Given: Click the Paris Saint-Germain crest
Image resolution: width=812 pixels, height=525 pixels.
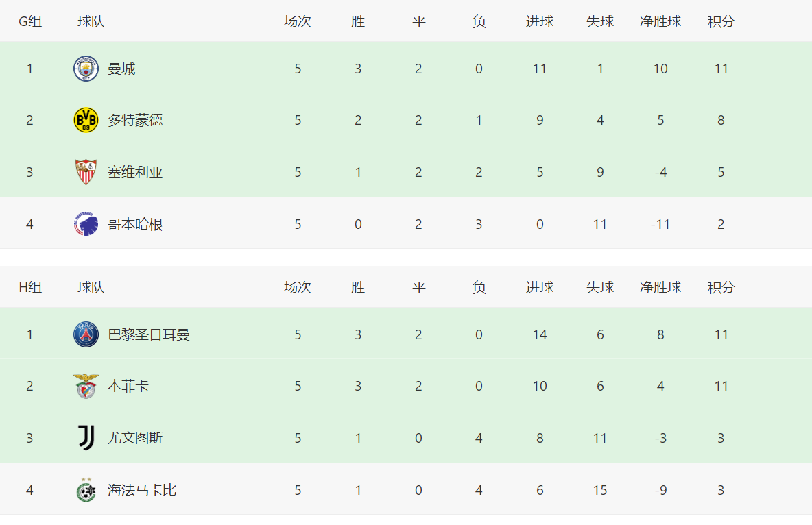Looking at the screenshot, I should point(86,334).
